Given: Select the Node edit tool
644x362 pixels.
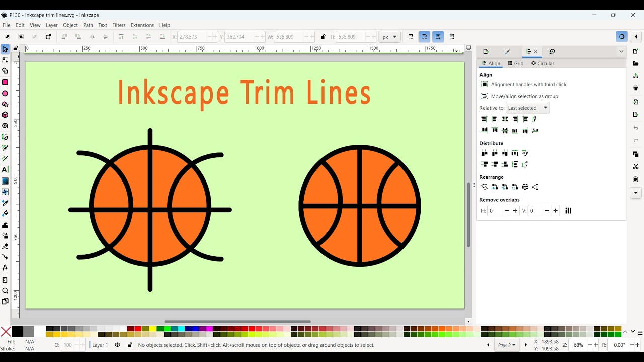Looking at the screenshot, I should point(5,60).
